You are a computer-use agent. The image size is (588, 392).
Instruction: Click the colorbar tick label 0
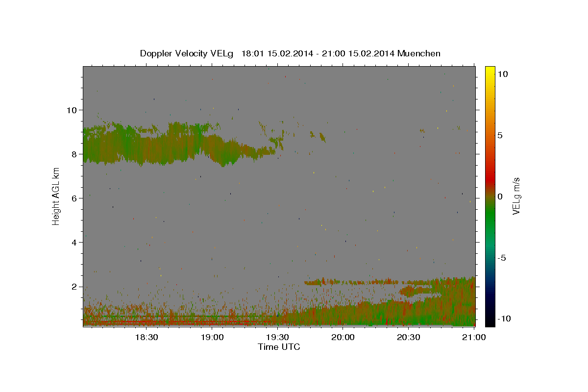tap(500, 196)
